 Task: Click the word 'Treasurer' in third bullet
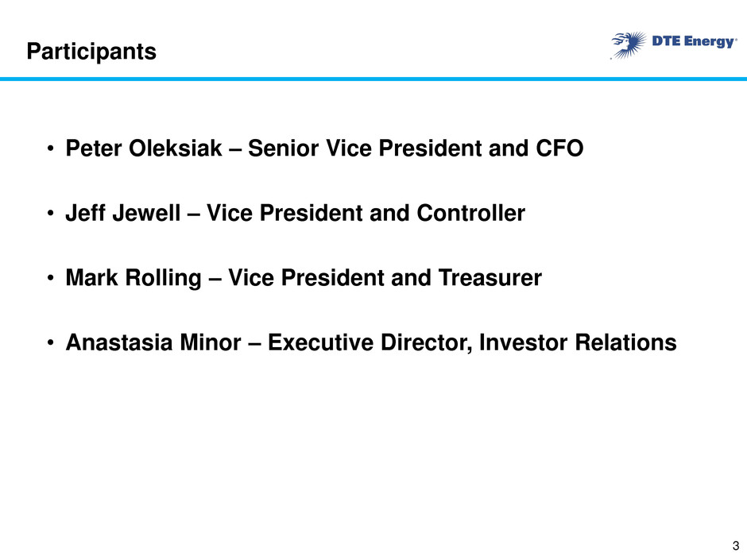coord(490,278)
